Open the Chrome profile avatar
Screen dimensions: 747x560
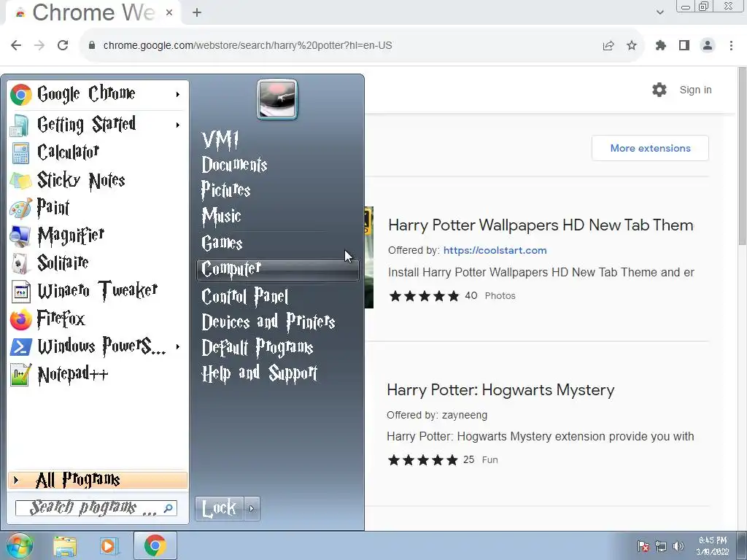[708, 46]
